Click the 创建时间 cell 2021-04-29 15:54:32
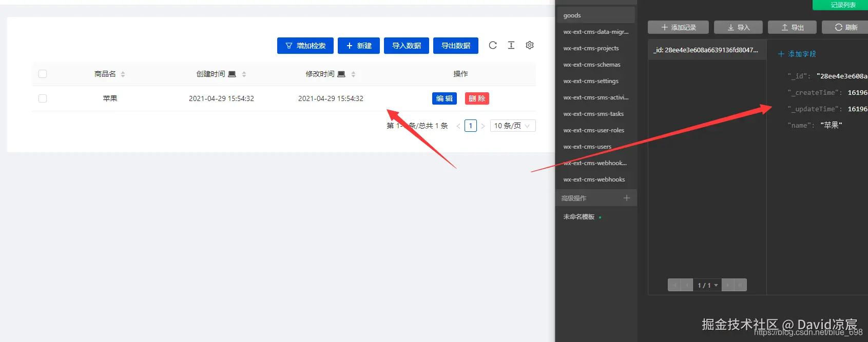This screenshot has width=868, height=342. 221,98
